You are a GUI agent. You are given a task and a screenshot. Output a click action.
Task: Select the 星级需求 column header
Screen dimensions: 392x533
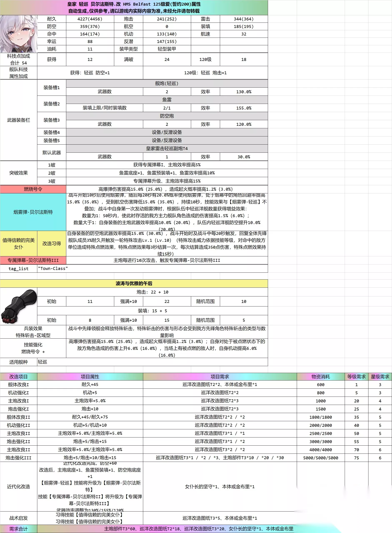pyautogui.click(x=380, y=377)
